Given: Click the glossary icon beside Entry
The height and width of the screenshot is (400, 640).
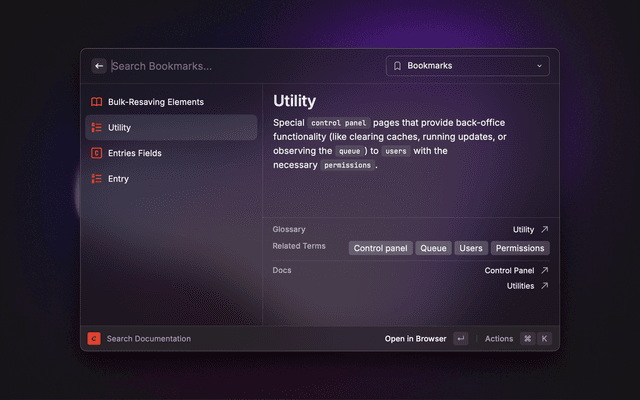Looking at the screenshot, I should point(96,179).
